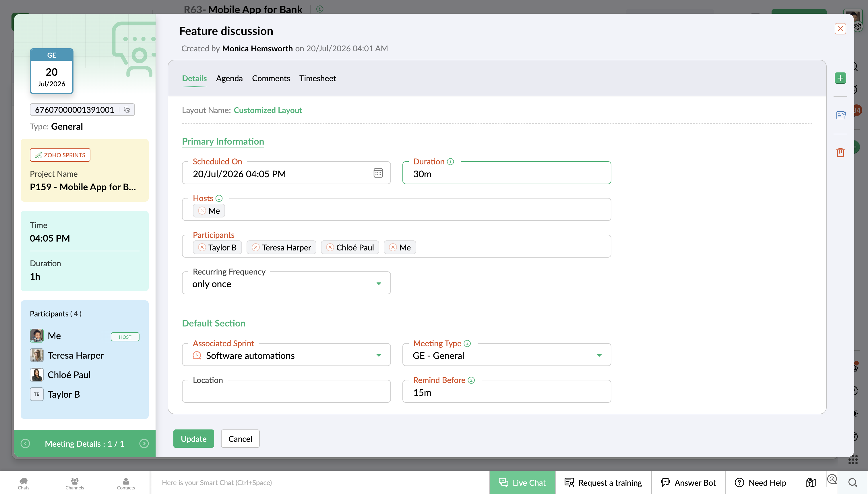Remove Chloé Paul from Participants field
This screenshot has width=868, height=494.
[x=330, y=247]
